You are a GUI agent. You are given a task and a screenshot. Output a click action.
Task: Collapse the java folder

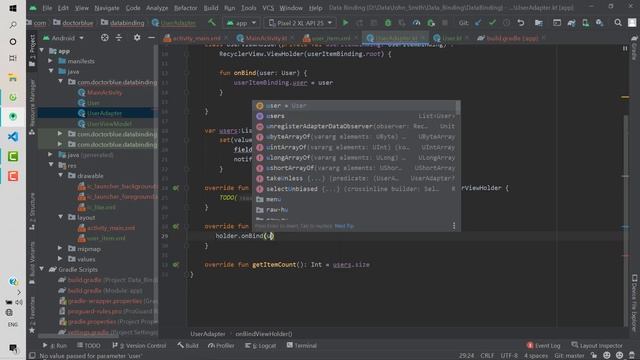51,71
